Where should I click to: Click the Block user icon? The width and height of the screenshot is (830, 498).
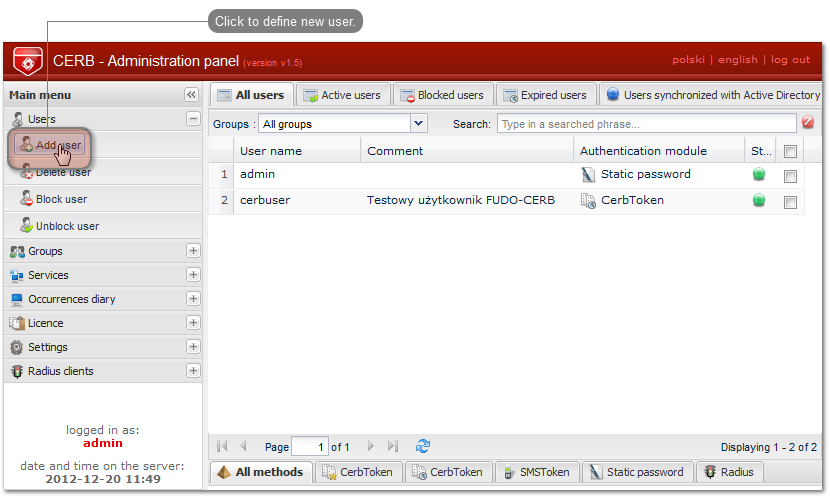tap(26, 198)
